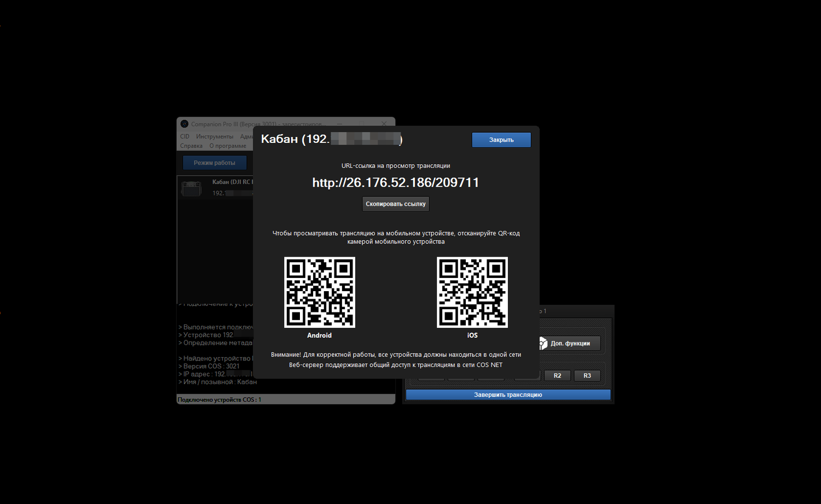821x504 pixels.
Task: Click the Завершить трансляцию button
Action: (508, 395)
